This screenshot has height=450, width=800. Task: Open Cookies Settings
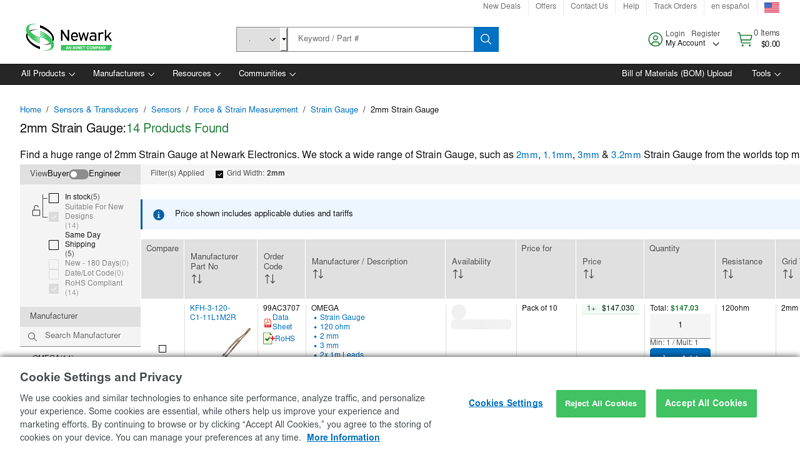[506, 403]
